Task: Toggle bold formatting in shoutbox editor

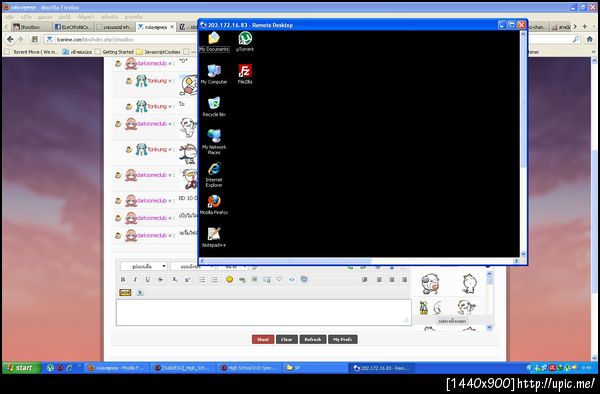Action: (123, 280)
